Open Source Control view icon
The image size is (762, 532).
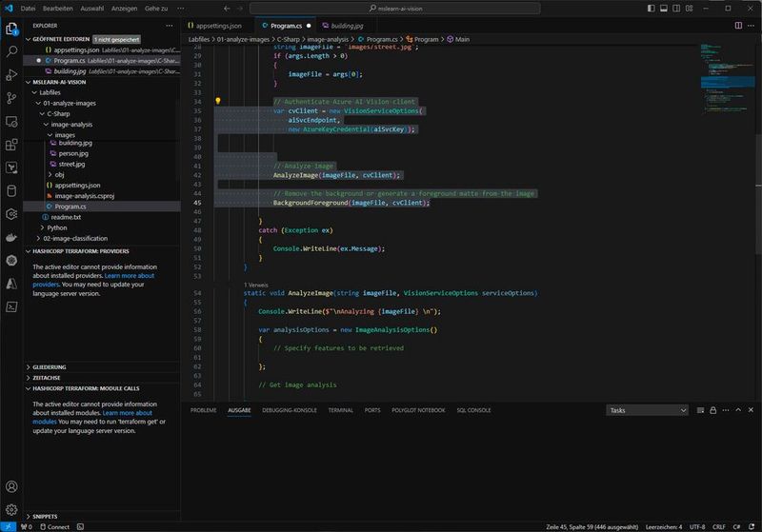pos(11,98)
